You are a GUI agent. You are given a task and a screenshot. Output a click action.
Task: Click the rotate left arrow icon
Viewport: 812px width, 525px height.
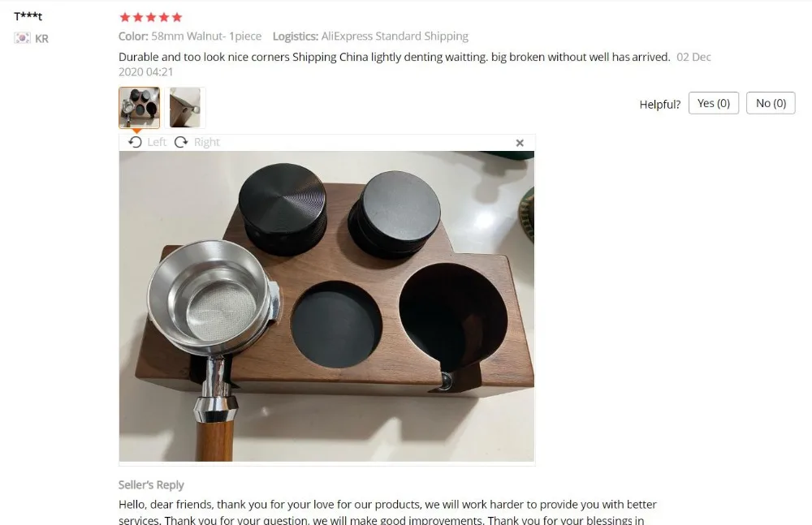pyautogui.click(x=135, y=142)
